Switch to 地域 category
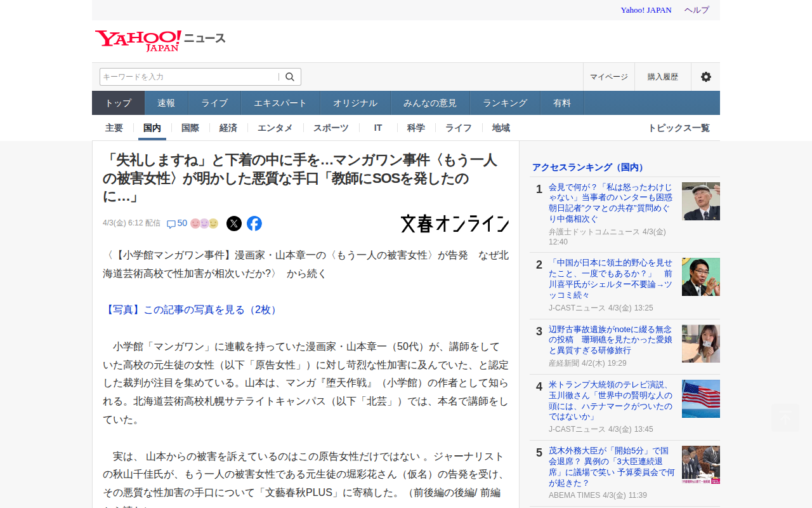The width and height of the screenshot is (812, 508). [x=501, y=128]
